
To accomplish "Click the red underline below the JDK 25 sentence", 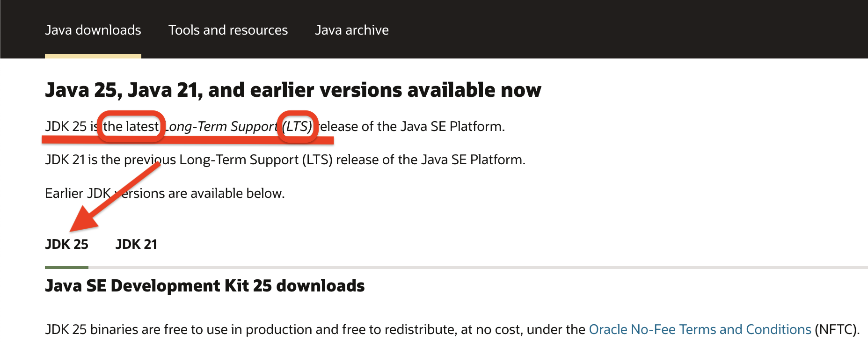I will [x=187, y=139].
